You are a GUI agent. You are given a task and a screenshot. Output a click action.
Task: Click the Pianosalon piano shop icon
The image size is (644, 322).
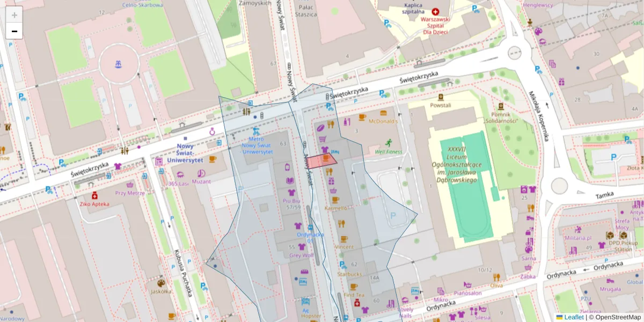coord(467,285)
